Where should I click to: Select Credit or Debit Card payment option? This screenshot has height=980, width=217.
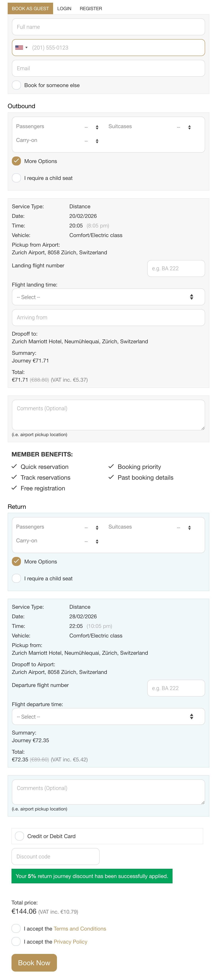coord(19,836)
